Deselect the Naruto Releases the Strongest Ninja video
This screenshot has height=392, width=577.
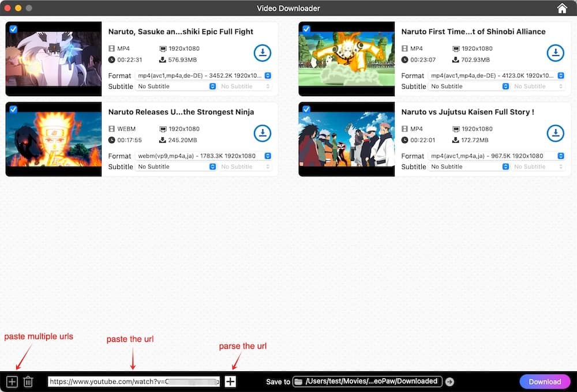click(x=13, y=109)
